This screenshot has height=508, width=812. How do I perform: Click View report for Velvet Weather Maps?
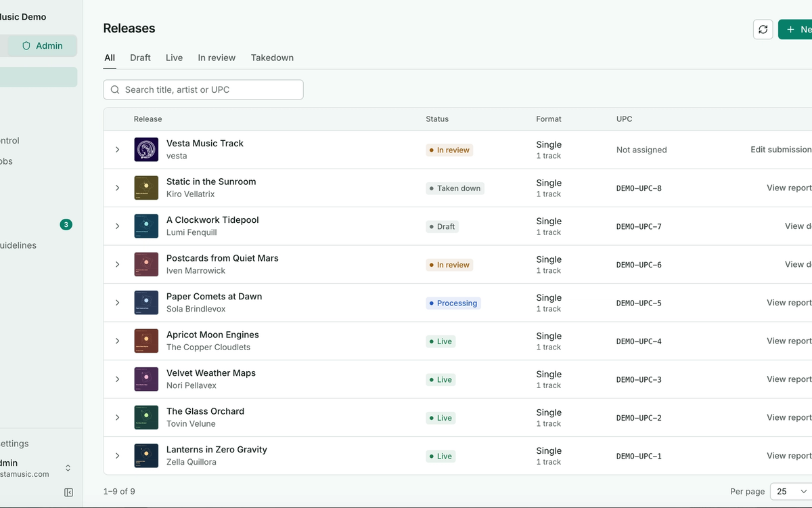coord(789,379)
